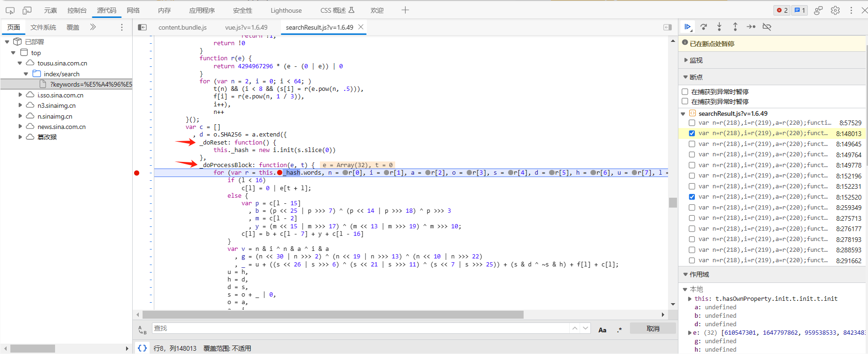Enable breakpoint at 8:149645
The image size is (868, 354).
692,144
